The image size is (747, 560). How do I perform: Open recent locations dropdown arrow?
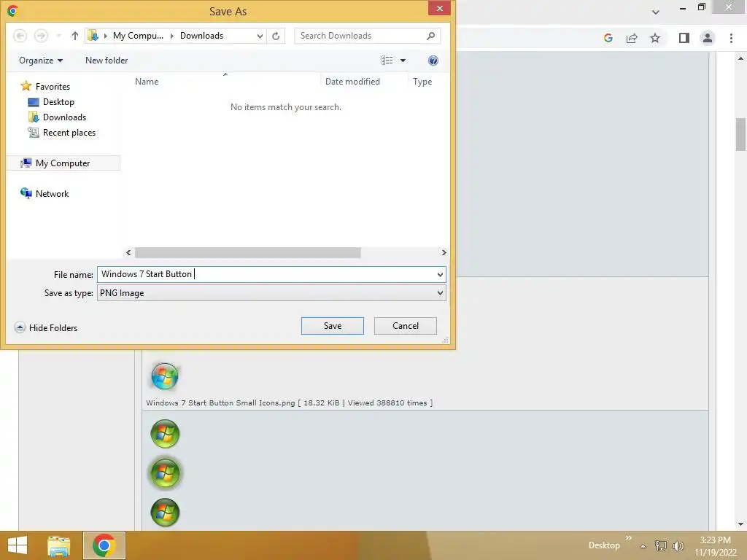click(x=58, y=36)
